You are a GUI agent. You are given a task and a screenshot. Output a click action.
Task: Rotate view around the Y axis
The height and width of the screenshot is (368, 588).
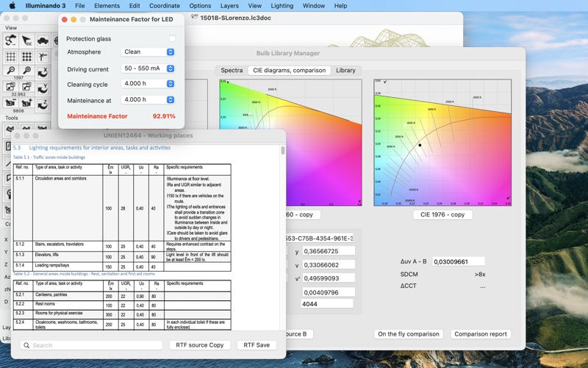point(43,88)
